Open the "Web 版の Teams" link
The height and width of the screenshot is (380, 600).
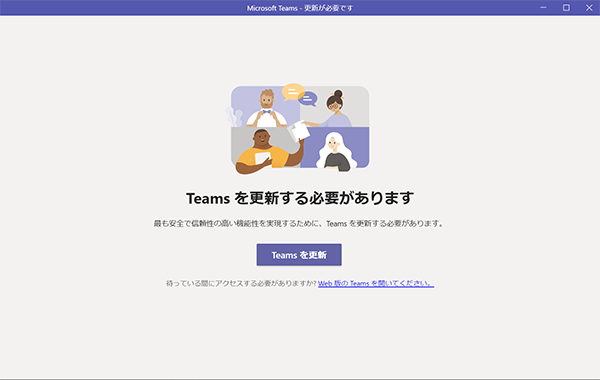pyautogui.click(x=376, y=284)
